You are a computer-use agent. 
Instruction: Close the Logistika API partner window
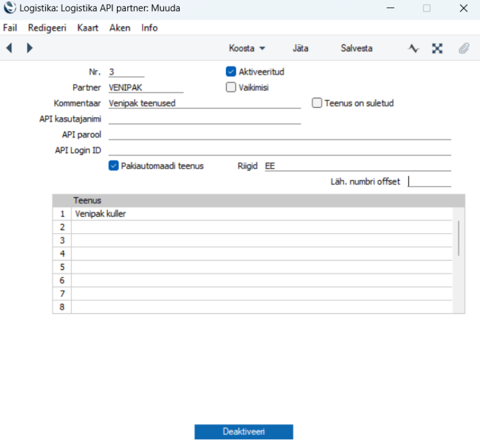pos(464,8)
